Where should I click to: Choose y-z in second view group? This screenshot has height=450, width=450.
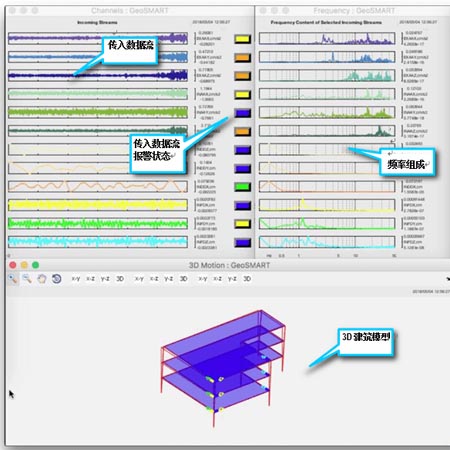tap(168, 279)
